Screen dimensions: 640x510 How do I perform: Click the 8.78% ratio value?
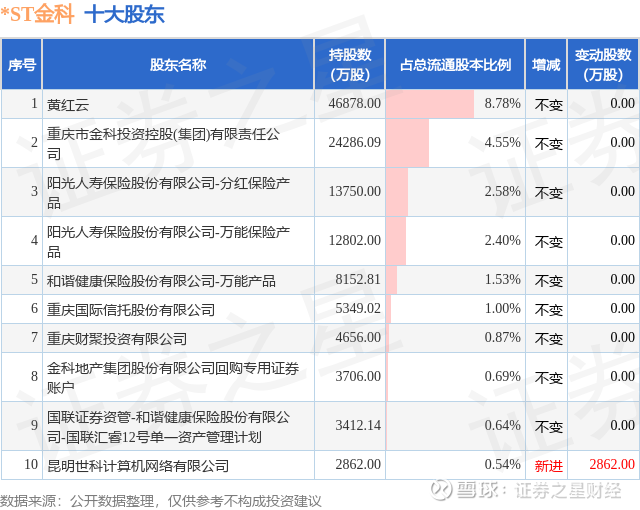(x=502, y=103)
